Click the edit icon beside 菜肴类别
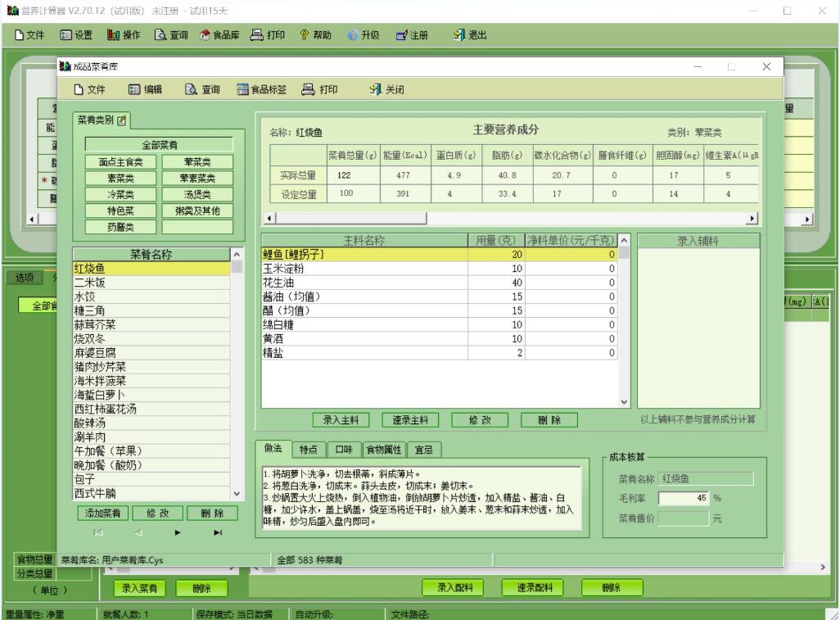The image size is (840, 620). pos(123,120)
